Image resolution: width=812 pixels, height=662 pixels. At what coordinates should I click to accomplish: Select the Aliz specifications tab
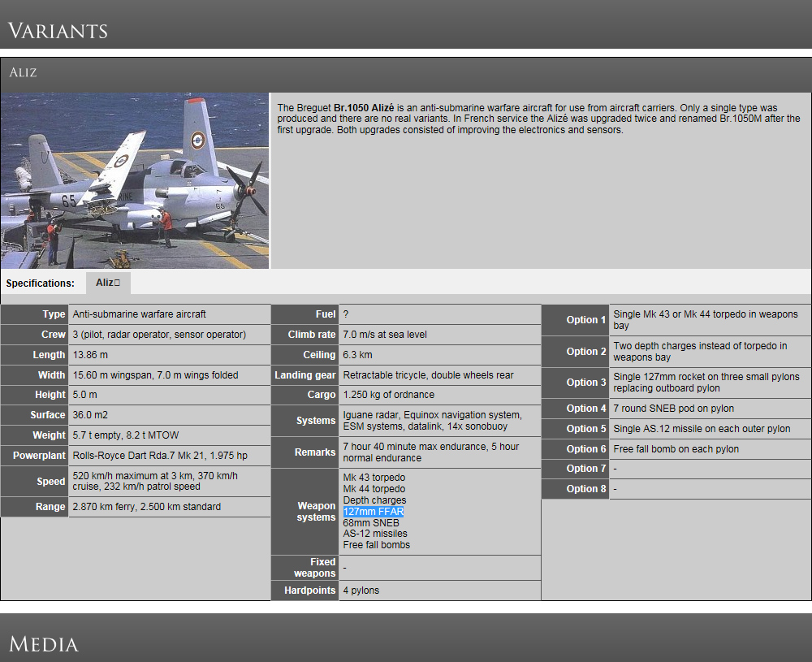click(108, 283)
